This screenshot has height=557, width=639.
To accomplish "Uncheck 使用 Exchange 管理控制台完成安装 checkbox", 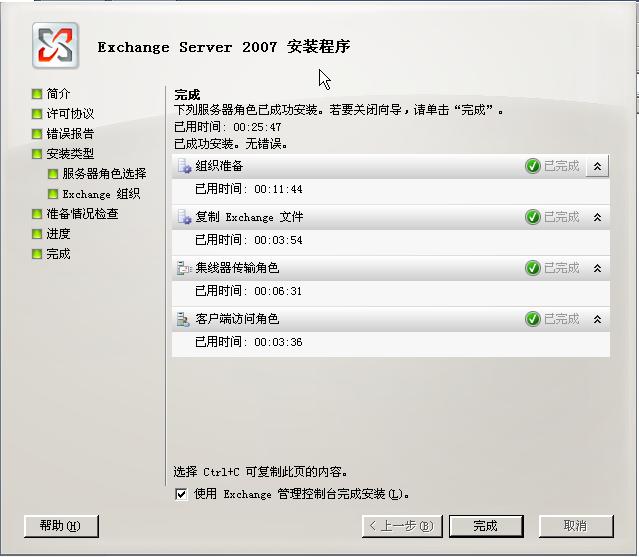I will click(181, 494).
